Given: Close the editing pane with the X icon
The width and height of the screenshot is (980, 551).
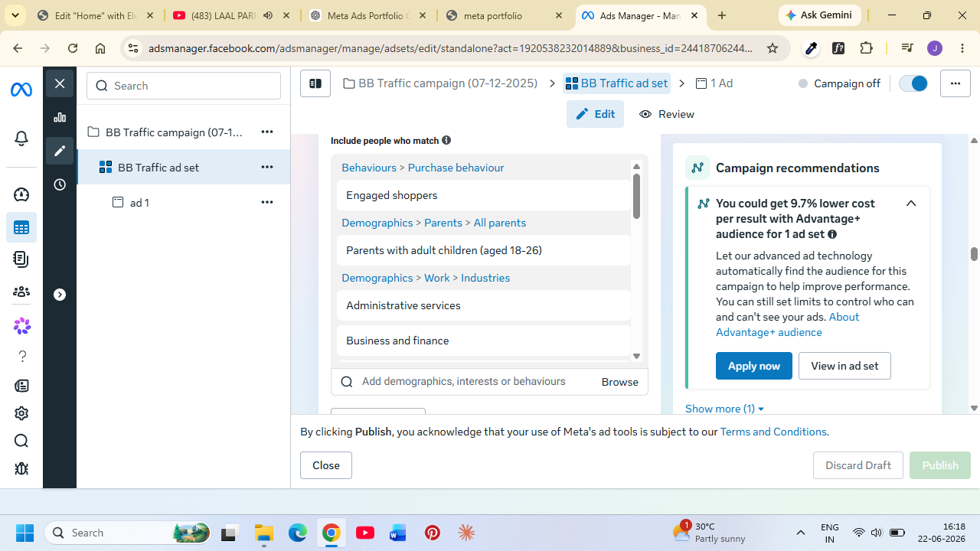Looking at the screenshot, I should tap(60, 83).
